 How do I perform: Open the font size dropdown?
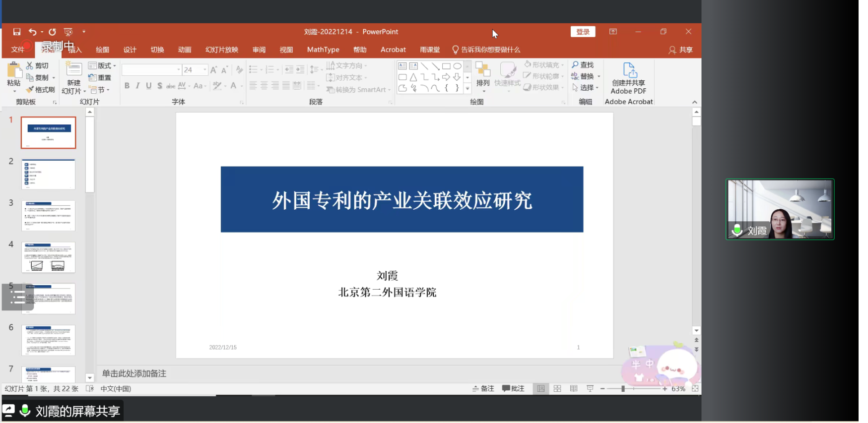click(204, 70)
